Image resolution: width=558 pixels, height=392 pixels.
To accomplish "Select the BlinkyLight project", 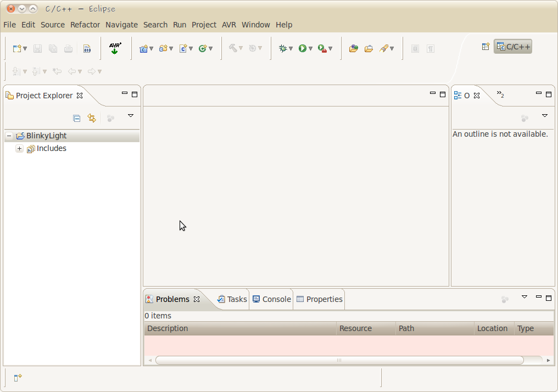I will coord(46,136).
